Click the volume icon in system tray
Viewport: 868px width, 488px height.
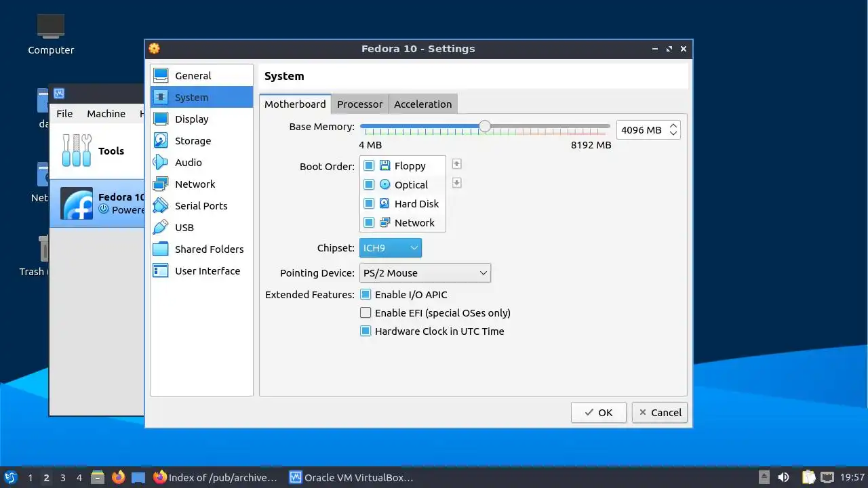click(x=783, y=478)
